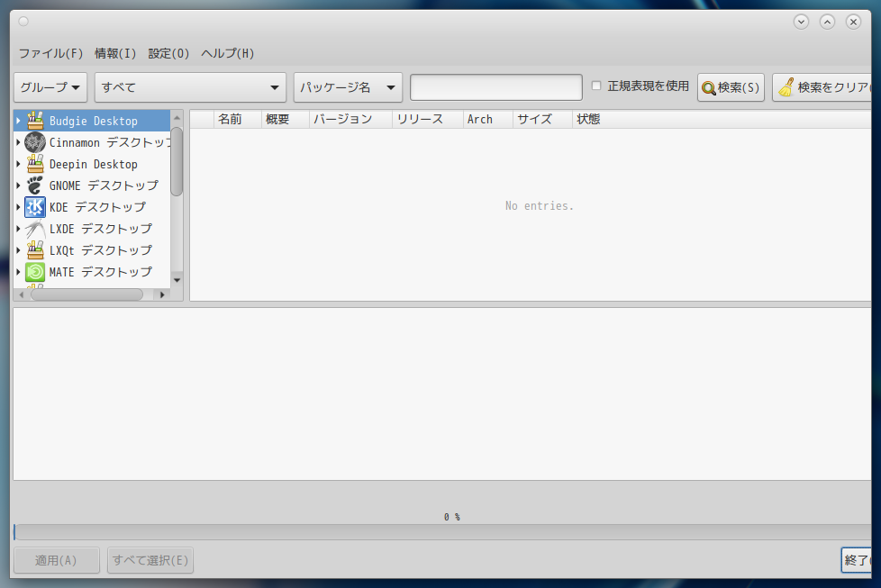Select the KDE デスクトップ row text
The width and height of the screenshot is (881, 588).
click(x=98, y=207)
